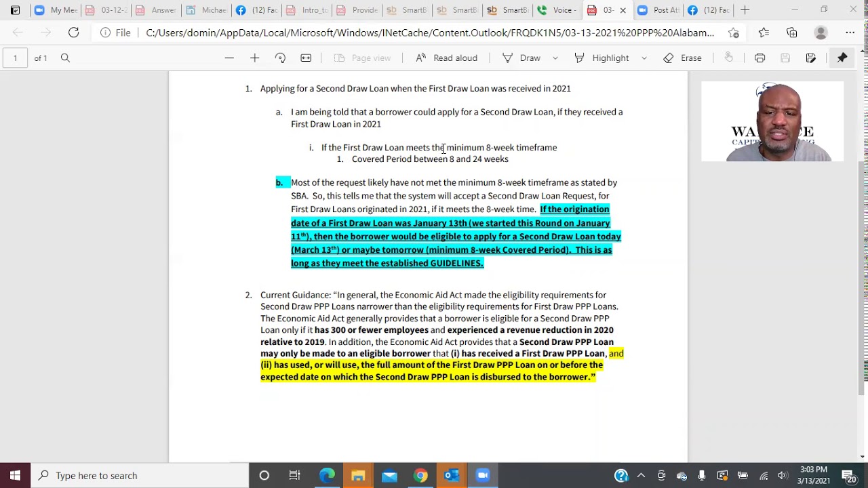The image size is (868, 488).
Task: Open Mail app from taskbar
Action: point(389,476)
